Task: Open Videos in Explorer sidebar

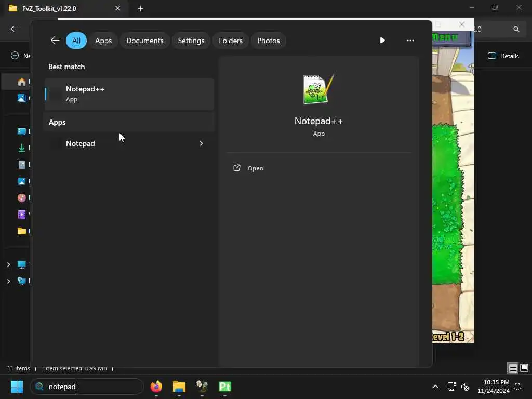Action: point(22,215)
